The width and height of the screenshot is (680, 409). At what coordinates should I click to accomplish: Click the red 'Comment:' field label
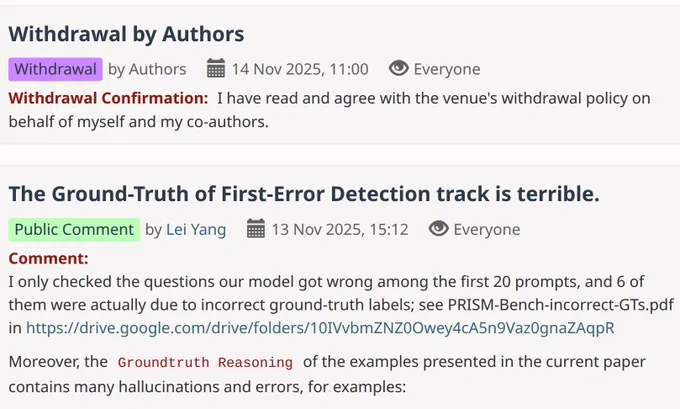[49, 258]
